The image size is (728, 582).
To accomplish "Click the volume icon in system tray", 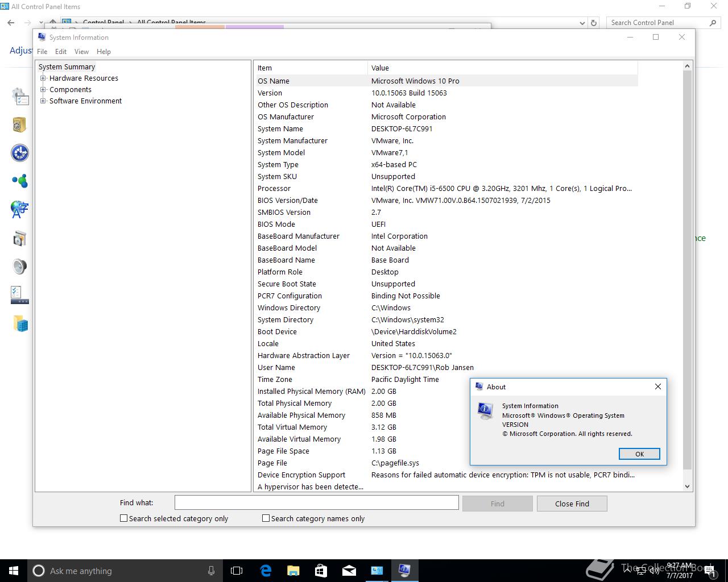I will click(x=654, y=571).
